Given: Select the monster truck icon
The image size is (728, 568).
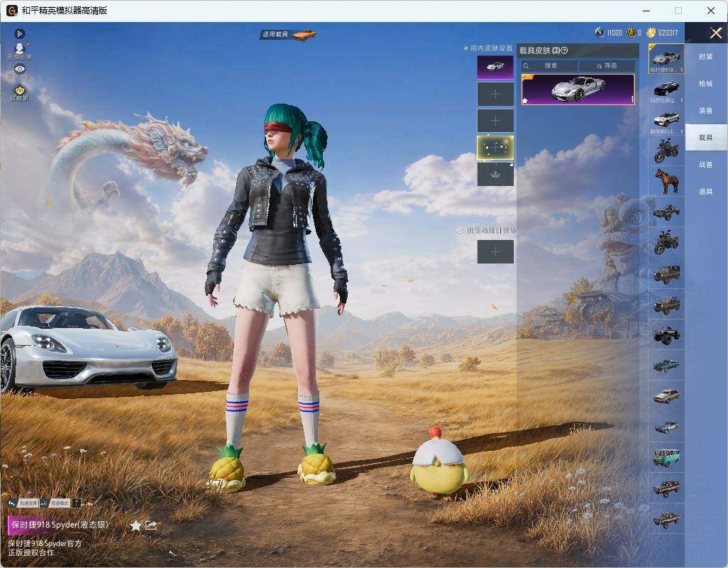Looking at the screenshot, I should 666,335.
